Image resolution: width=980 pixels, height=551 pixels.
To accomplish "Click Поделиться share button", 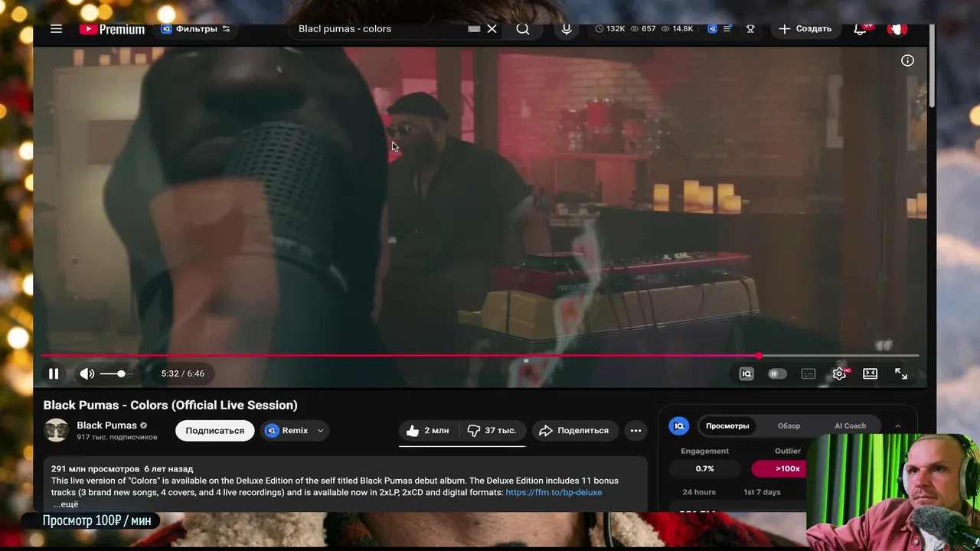I will coord(574,430).
